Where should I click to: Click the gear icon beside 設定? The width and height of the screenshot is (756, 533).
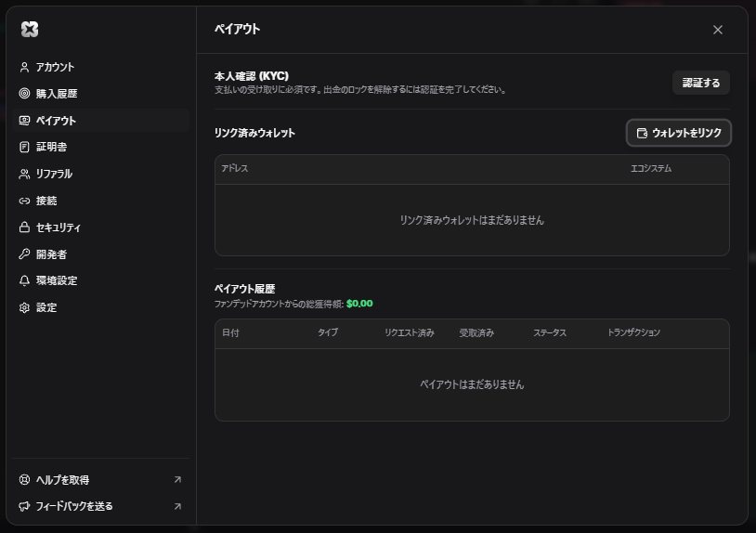point(24,307)
